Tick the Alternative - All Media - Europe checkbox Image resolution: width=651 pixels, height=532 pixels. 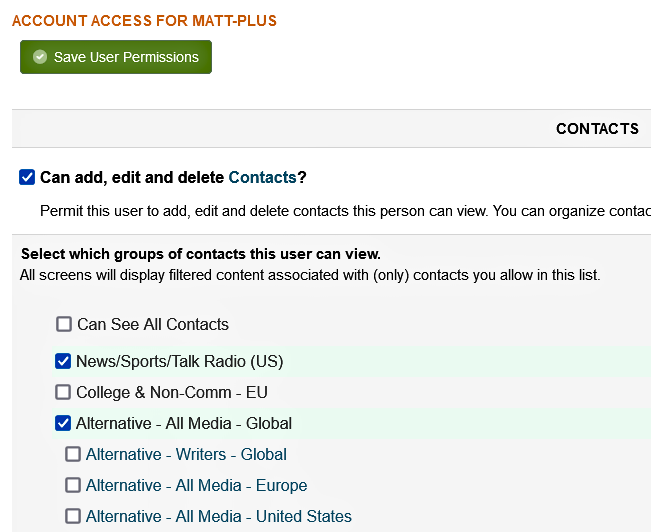[73, 485]
